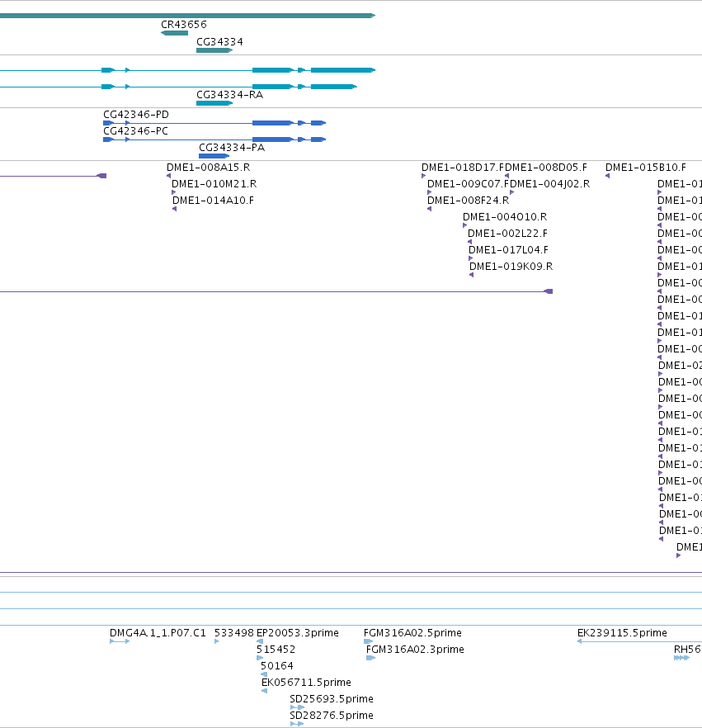Select the DME1-018D17.F feature label
The image size is (702, 728).
pyautogui.click(x=463, y=168)
